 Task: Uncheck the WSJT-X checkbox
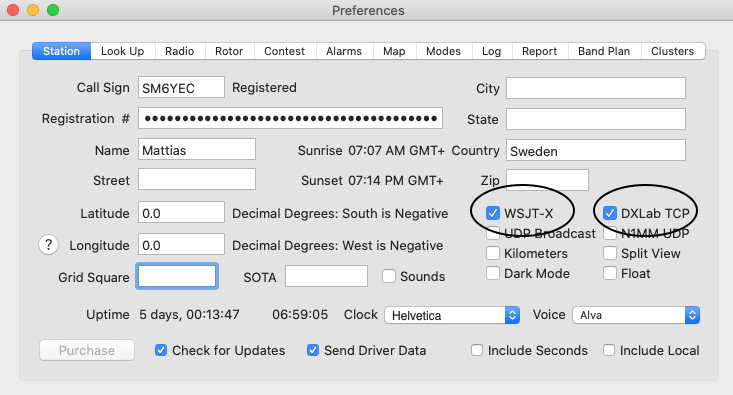(493, 213)
